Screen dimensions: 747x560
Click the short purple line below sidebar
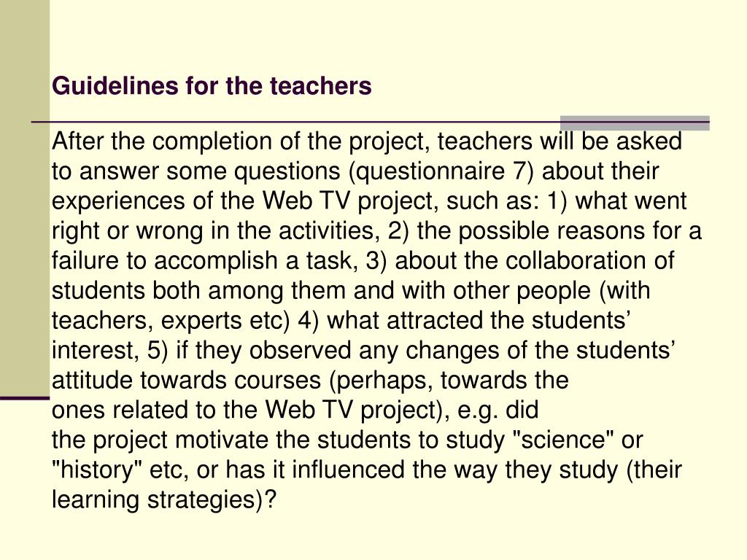point(25,398)
